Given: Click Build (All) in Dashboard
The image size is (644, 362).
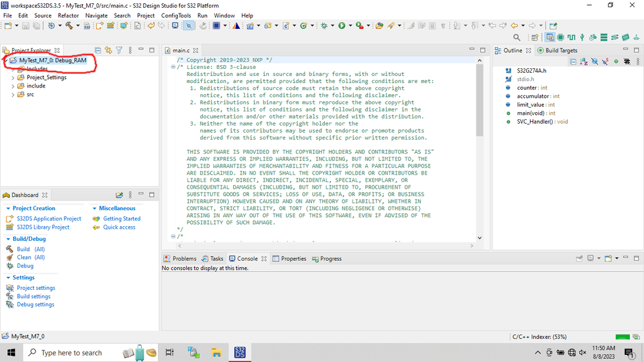Looking at the screenshot, I should point(31,249).
